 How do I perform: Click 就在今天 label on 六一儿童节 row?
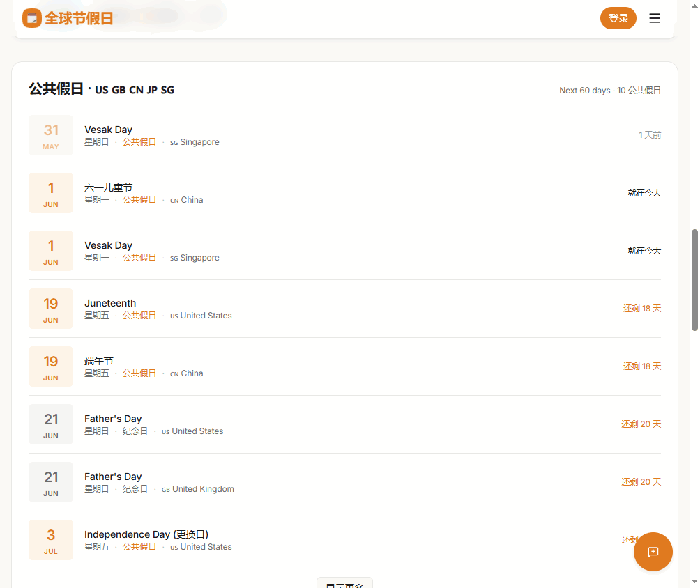click(644, 193)
